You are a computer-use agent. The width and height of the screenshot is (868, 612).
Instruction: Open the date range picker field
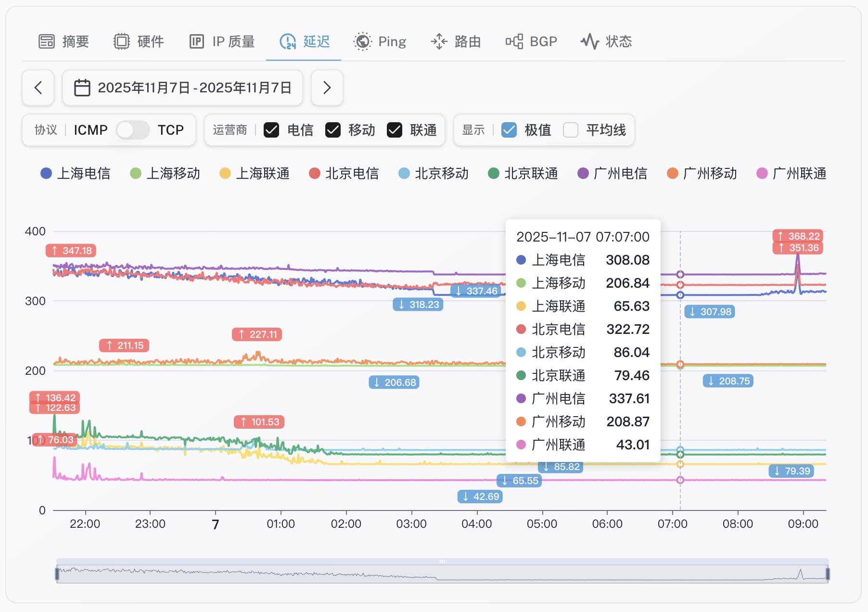pyautogui.click(x=183, y=88)
